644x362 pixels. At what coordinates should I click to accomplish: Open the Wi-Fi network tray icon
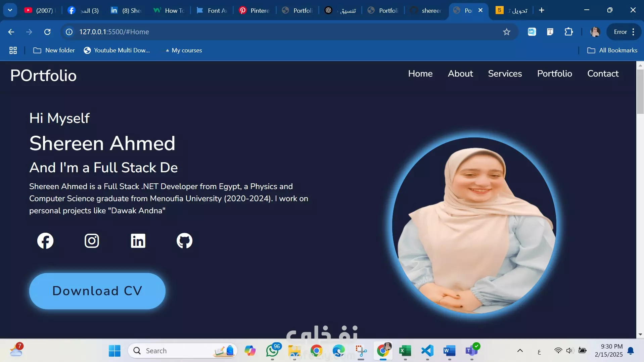[558, 351]
